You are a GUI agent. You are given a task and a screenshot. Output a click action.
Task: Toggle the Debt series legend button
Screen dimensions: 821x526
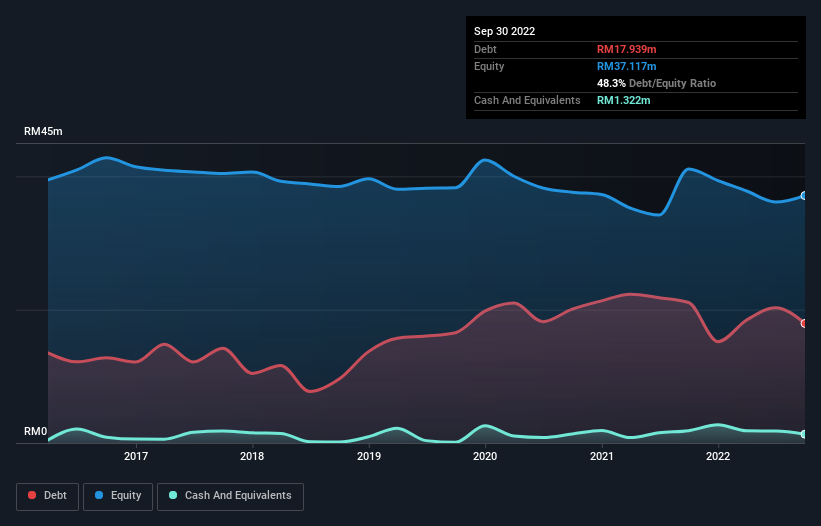click(47, 496)
